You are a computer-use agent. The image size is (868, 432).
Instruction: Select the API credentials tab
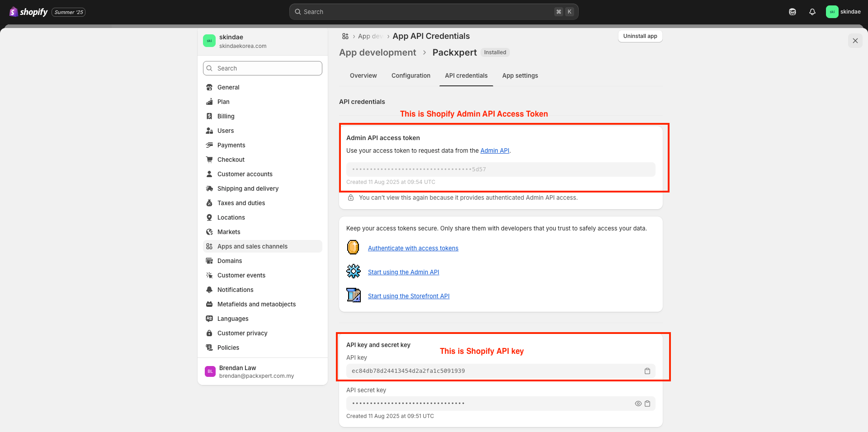click(466, 75)
